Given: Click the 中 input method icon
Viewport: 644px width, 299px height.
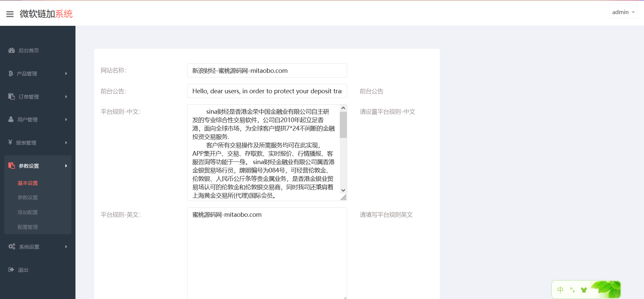Looking at the screenshot, I should click(x=560, y=290).
